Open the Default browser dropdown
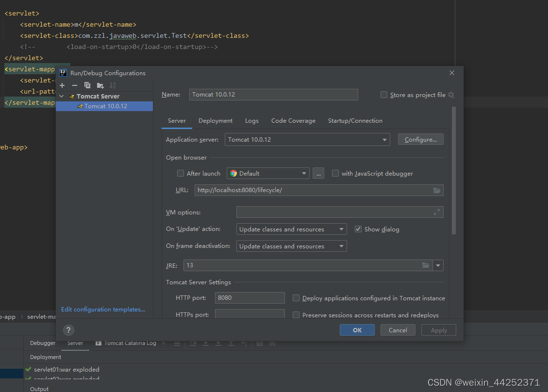 coord(268,173)
